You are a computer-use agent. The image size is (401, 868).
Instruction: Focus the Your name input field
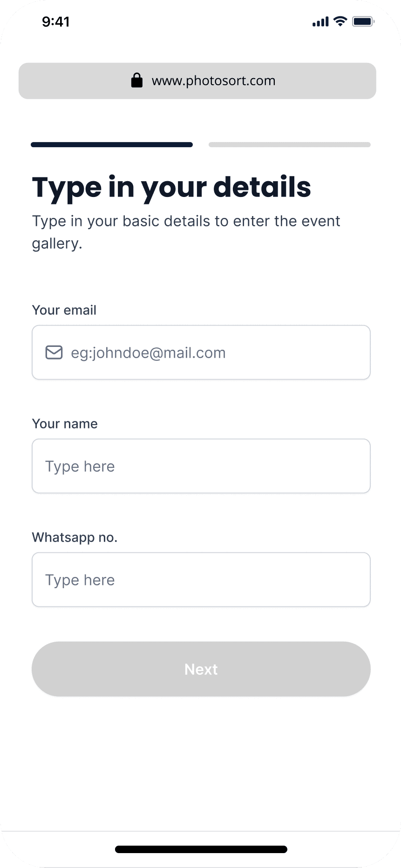(x=201, y=466)
